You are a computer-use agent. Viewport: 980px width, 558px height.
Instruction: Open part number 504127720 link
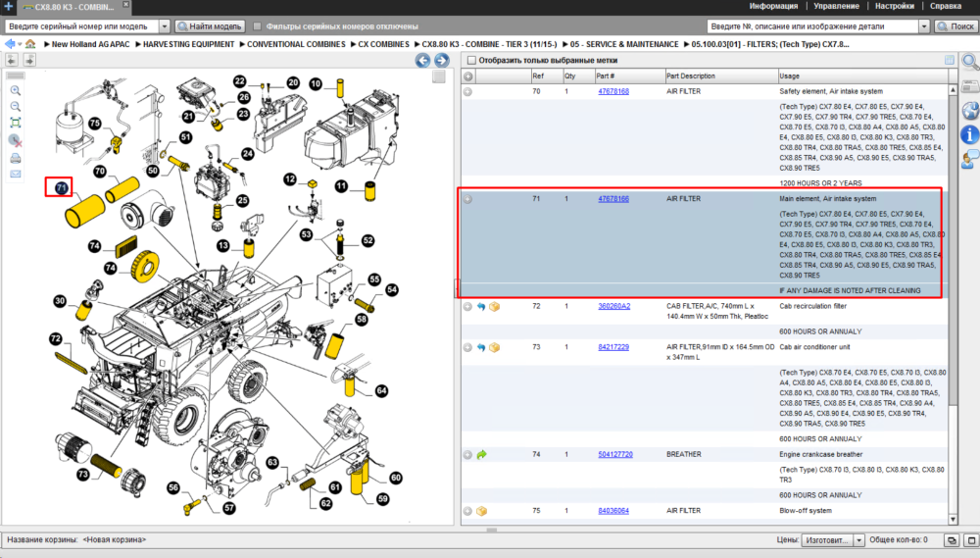pos(615,455)
